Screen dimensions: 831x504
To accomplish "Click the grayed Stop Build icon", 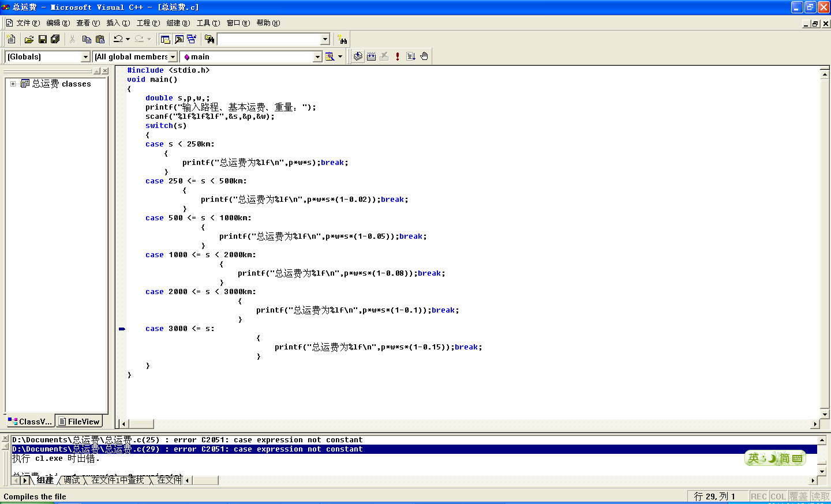I will (x=384, y=57).
